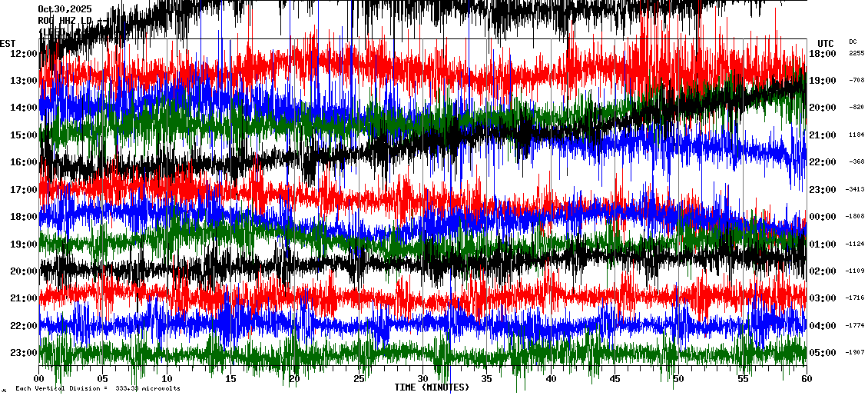Click the minute-axis tick label "15"
The image size is (868, 399).
[x=231, y=379]
